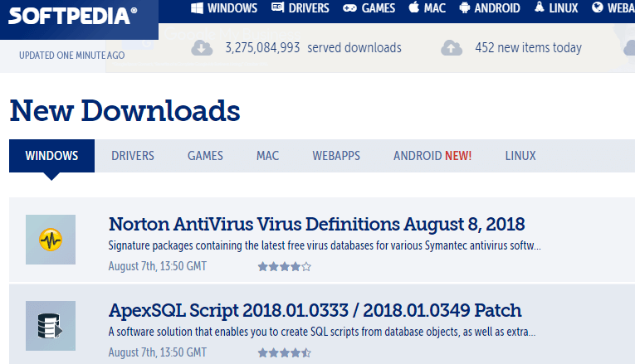
Task: Click the cloud upload icon by new items
Action: pos(452,48)
